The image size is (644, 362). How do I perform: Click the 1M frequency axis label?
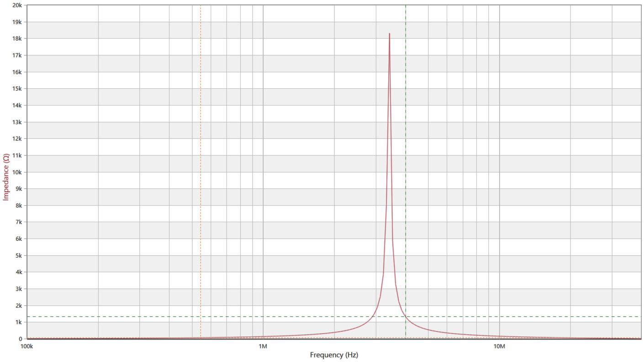coord(263,346)
